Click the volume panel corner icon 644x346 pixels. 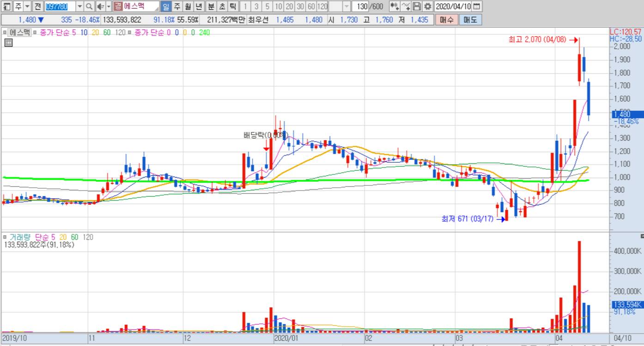(x=642, y=236)
